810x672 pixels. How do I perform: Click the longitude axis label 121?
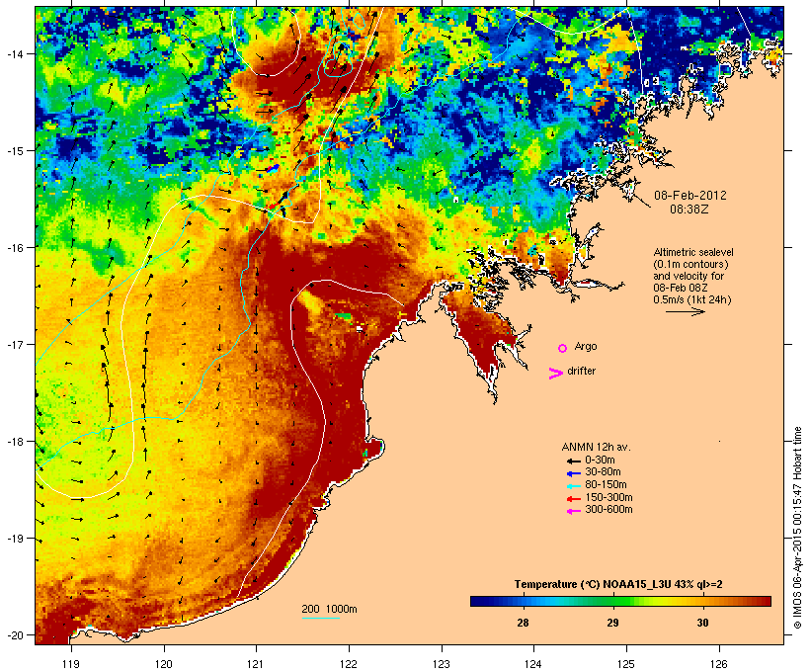click(x=256, y=664)
